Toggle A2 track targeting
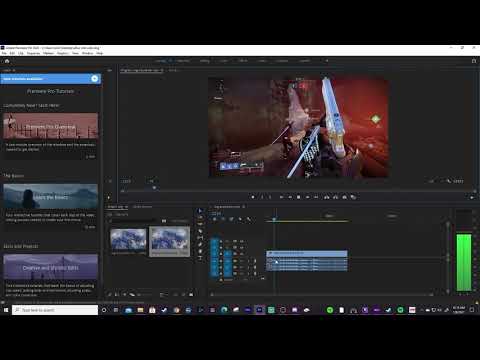The width and height of the screenshot is (480, 360). [228, 267]
